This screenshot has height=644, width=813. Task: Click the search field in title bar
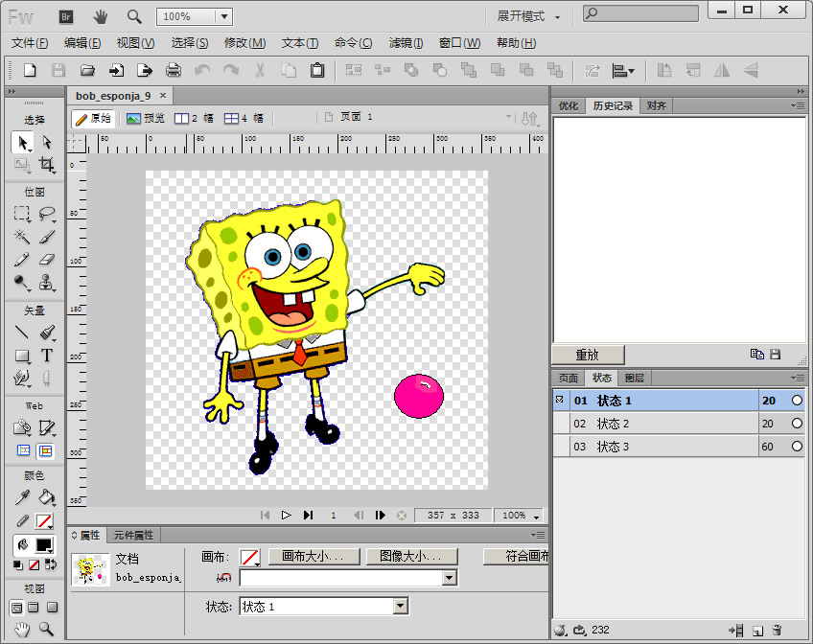[640, 13]
